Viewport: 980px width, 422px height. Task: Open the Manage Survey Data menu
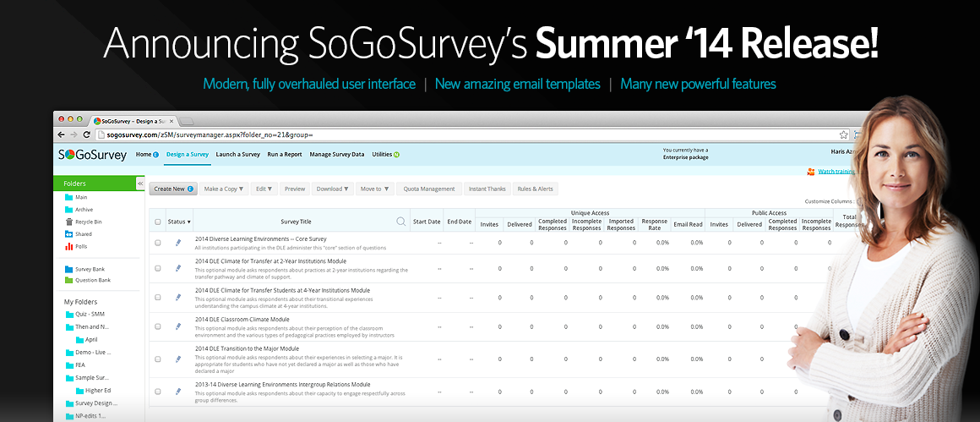pyautogui.click(x=336, y=155)
